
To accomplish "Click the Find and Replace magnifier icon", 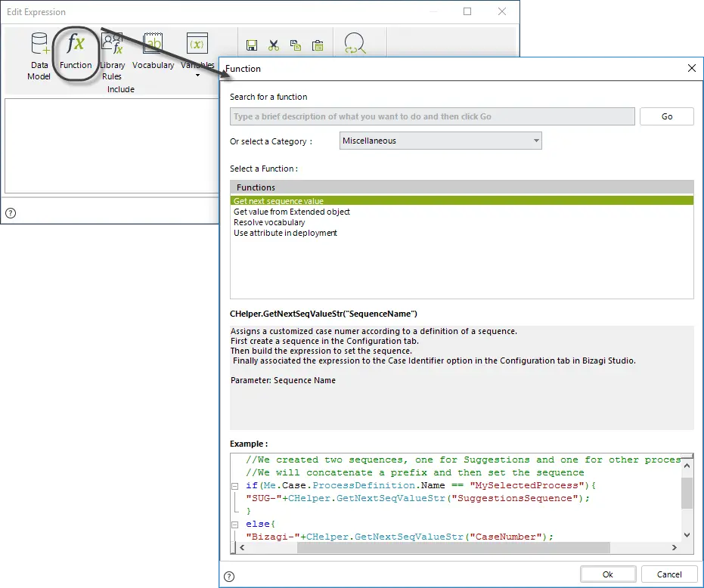I will point(355,44).
